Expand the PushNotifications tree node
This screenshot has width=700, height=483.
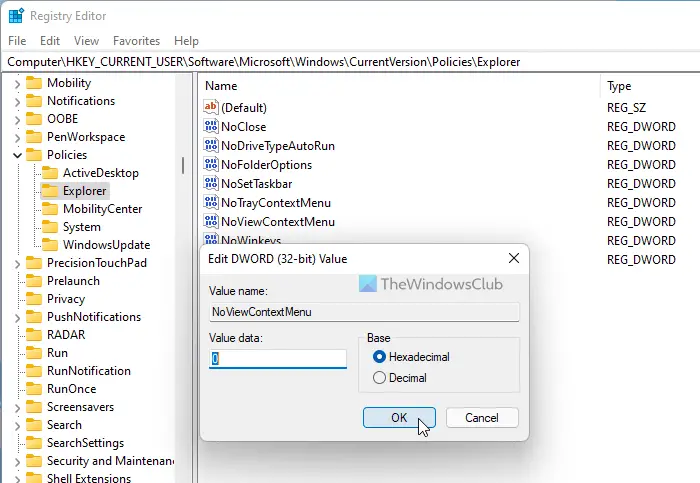click(17, 318)
